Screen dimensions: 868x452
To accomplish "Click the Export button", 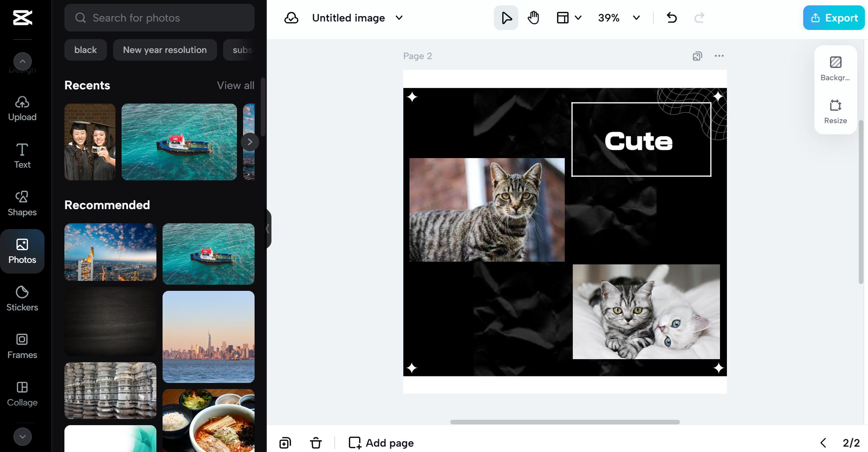I will (834, 18).
